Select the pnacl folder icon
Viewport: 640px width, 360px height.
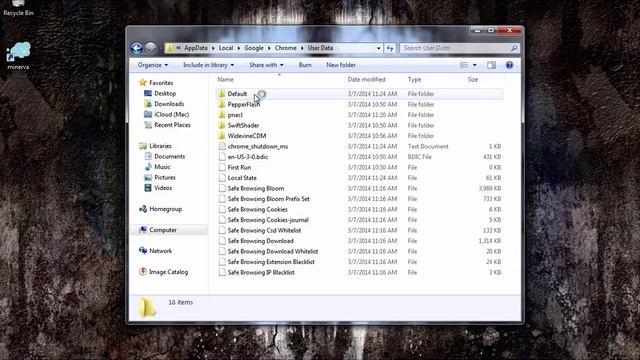pyautogui.click(x=222, y=115)
